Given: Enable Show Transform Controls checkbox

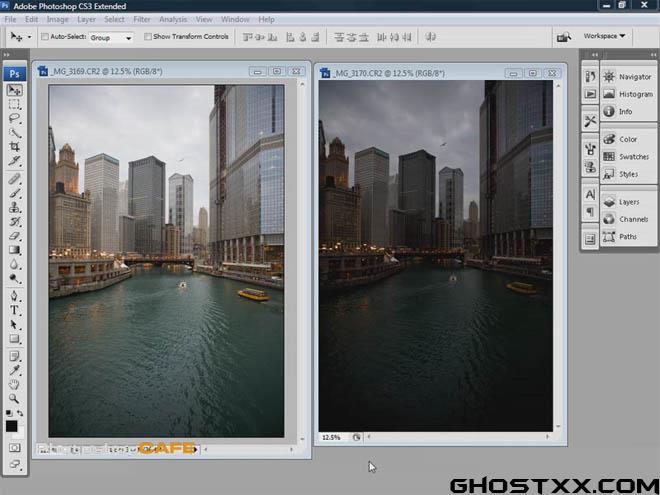Looking at the screenshot, I should coord(148,37).
